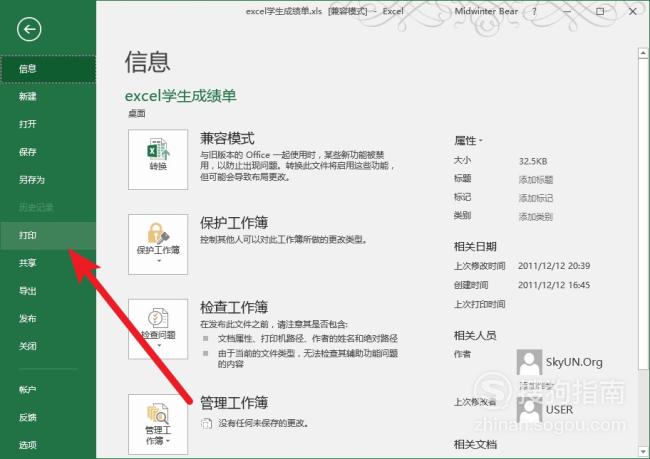Image resolution: width=650 pixels, height=459 pixels.
Task: Click the vertical scrollbar thumb
Action: click(643, 214)
